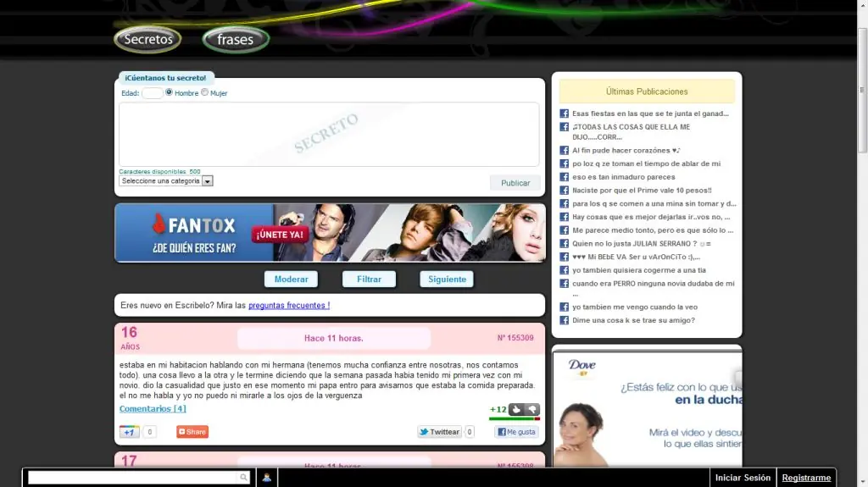
Task: Click the Twittear count box
Action: [470, 432]
